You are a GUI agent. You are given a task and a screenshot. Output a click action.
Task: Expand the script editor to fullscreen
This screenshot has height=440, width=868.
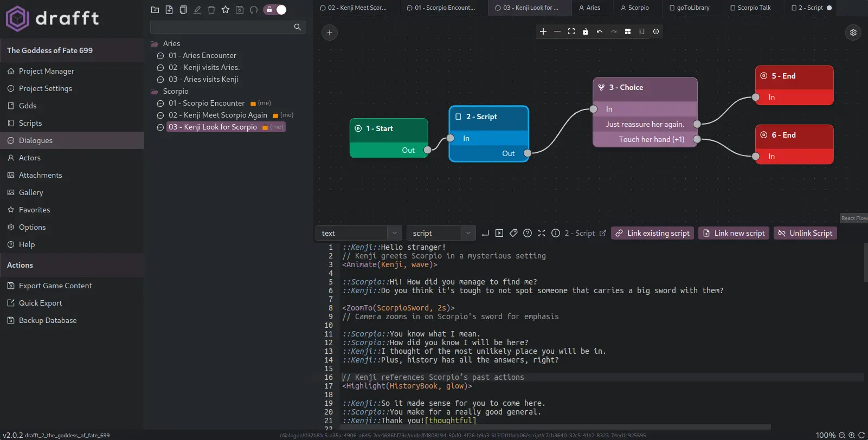tap(542, 233)
